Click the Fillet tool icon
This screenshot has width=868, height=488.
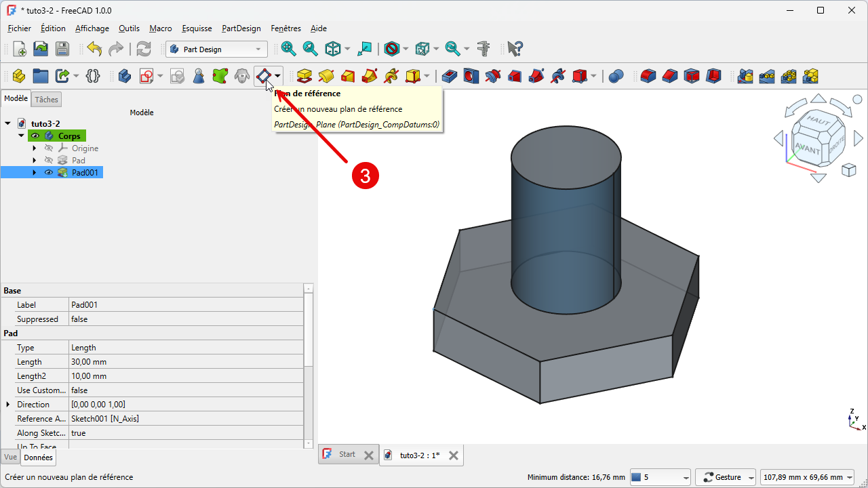[x=648, y=76]
